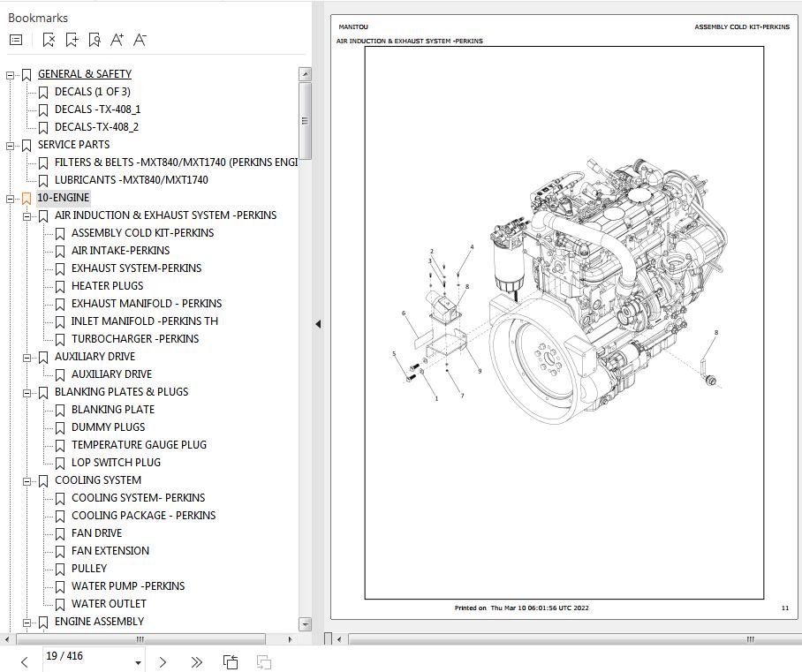This screenshot has height=672, width=802.
Task: Click the page number input field
Action: [87, 657]
